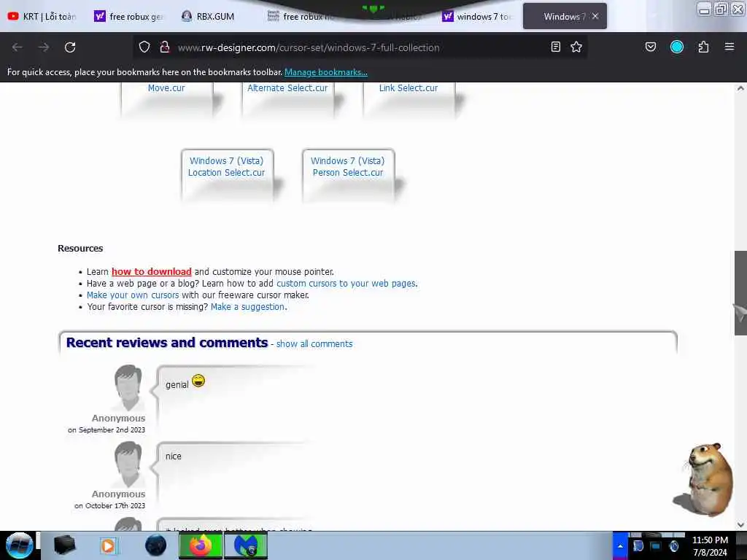Bookmark this page with the star icon

coord(576,47)
